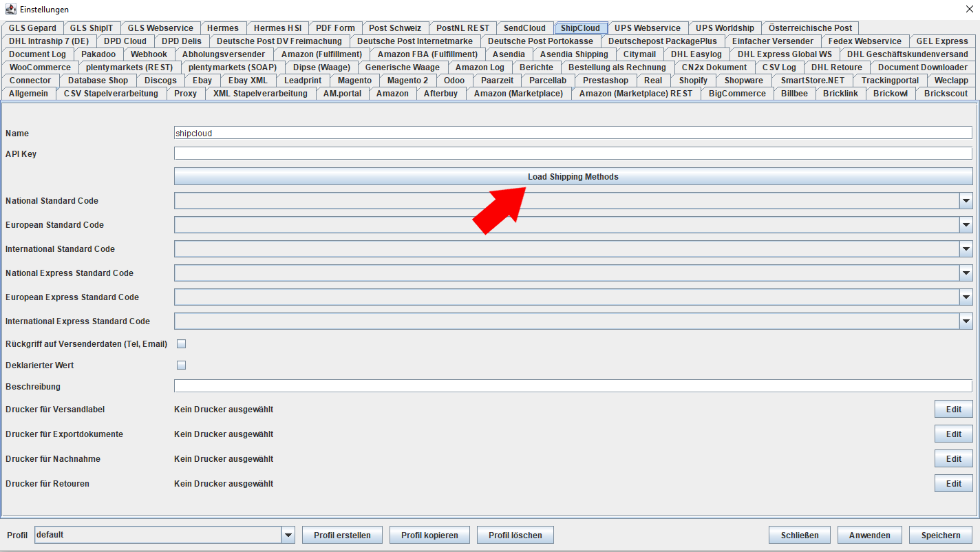This screenshot has width=980, height=552.
Task: Open the Brickscout tab
Action: point(946,94)
